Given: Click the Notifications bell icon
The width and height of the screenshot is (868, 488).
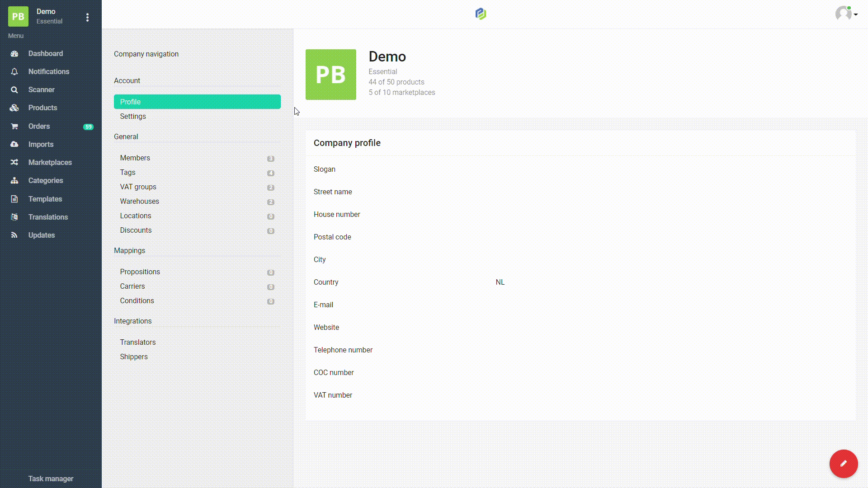Looking at the screenshot, I should (14, 71).
